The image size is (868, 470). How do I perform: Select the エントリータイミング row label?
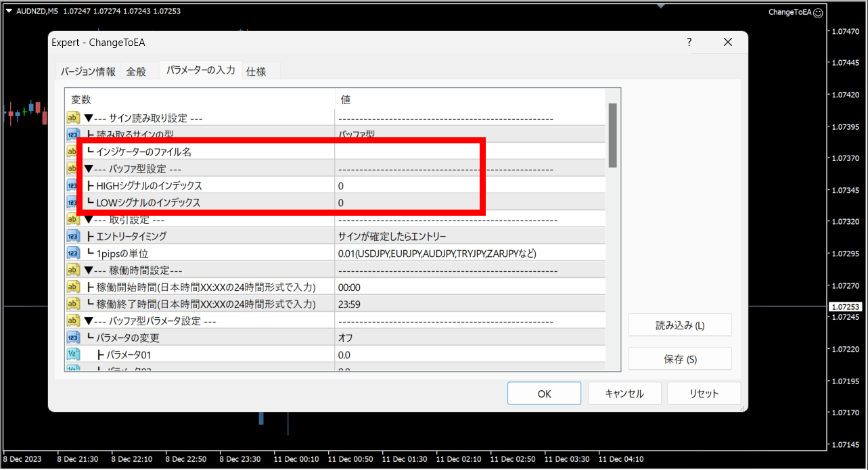point(127,237)
